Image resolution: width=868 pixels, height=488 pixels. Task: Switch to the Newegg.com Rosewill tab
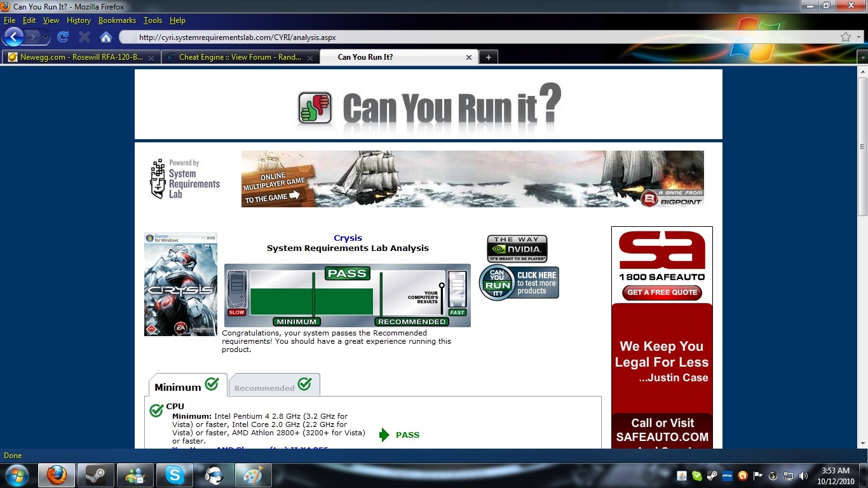click(x=81, y=57)
